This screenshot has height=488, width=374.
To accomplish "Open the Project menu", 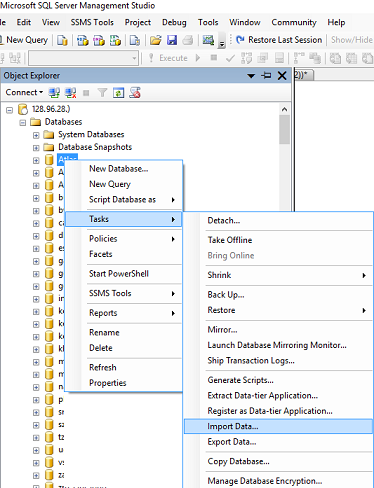I will click(x=138, y=22).
